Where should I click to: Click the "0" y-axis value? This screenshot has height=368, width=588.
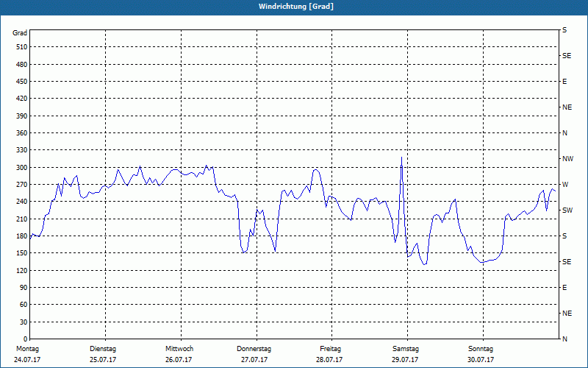[x=25, y=339]
